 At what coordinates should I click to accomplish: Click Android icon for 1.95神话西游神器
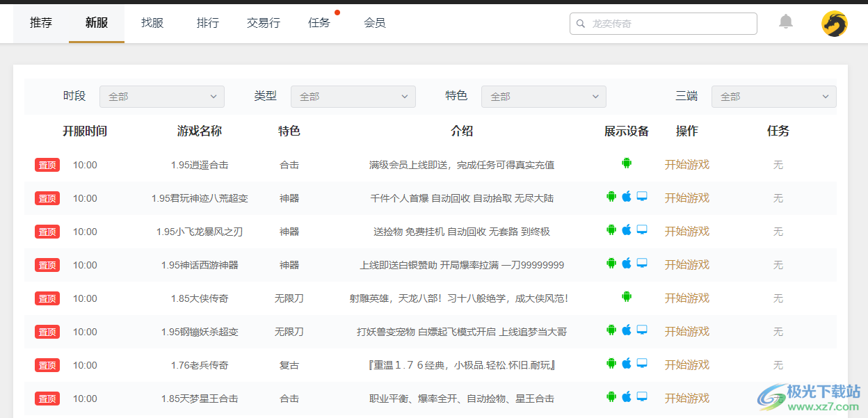coord(611,264)
